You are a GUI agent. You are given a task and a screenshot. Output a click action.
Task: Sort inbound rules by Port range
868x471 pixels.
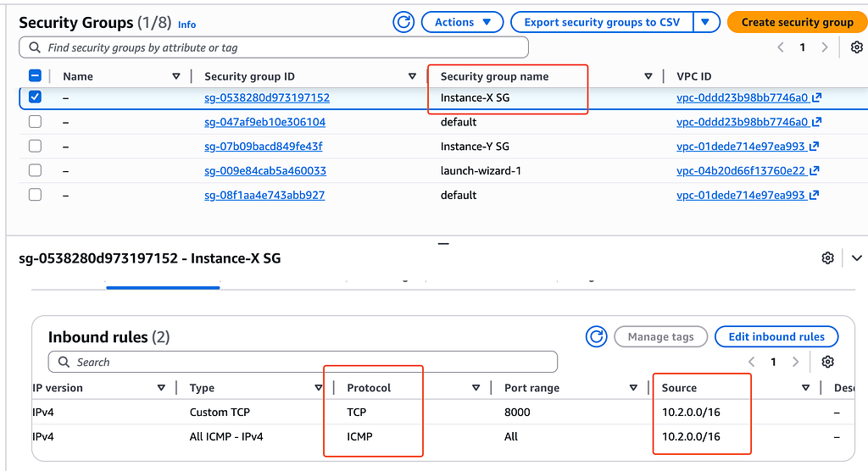click(633, 388)
